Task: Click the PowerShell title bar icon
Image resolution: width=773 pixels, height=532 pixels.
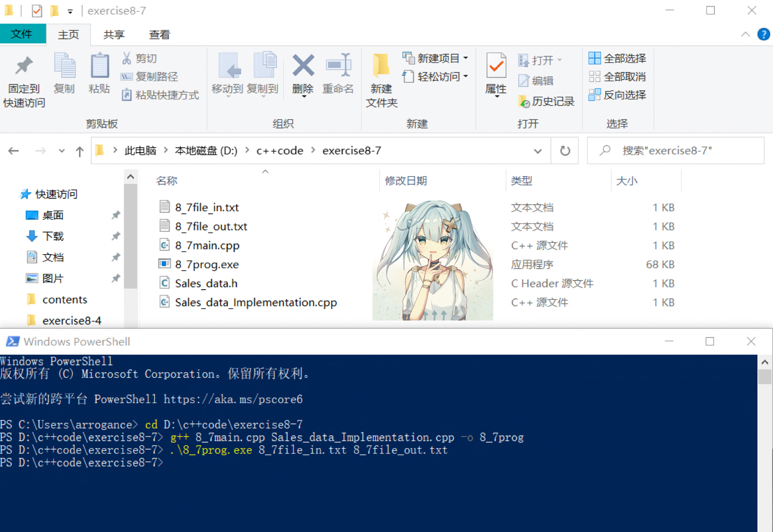Action: (x=13, y=342)
